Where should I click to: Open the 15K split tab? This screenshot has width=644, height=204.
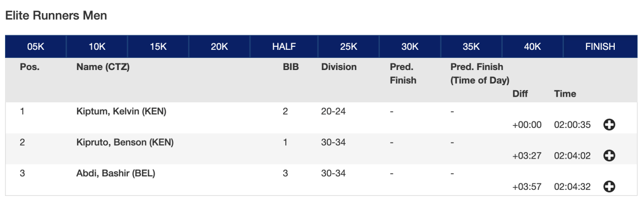click(158, 47)
